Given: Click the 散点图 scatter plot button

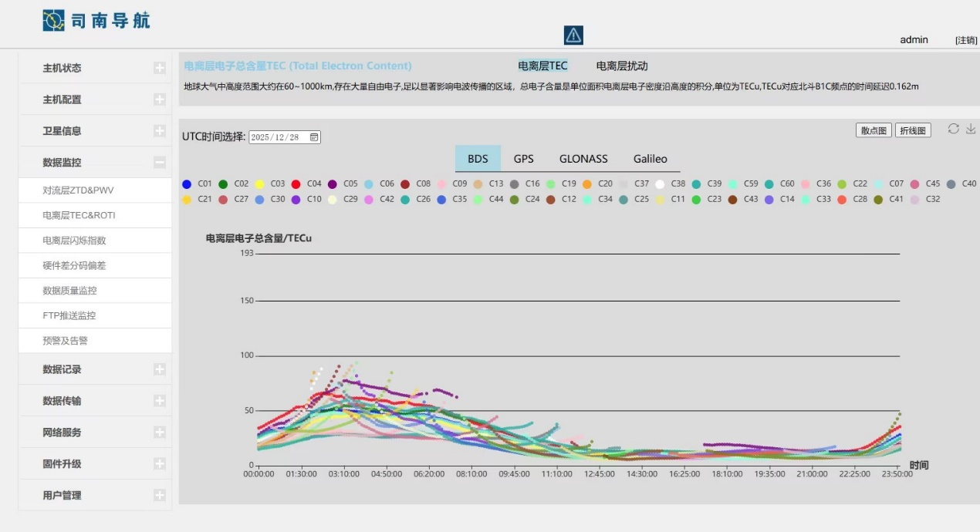Looking at the screenshot, I should 874,131.
